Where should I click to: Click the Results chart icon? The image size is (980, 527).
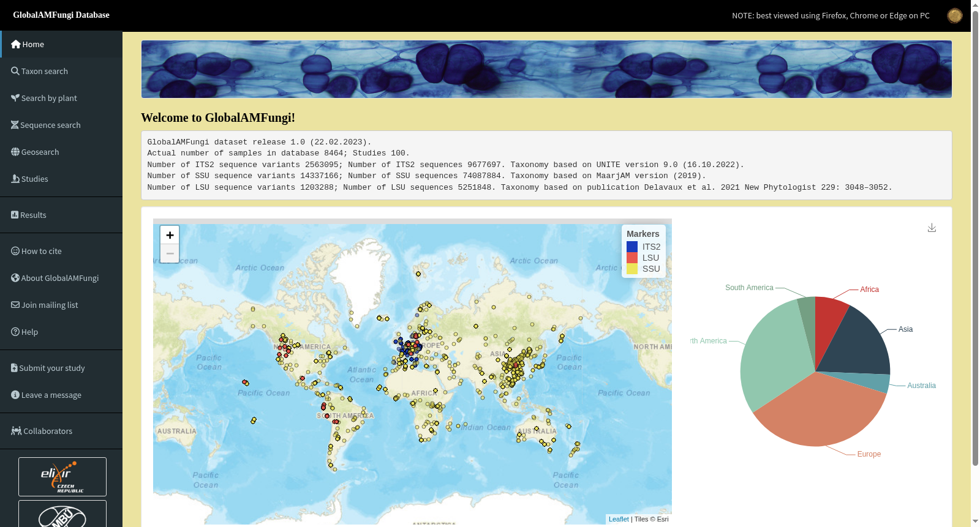point(15,215)
